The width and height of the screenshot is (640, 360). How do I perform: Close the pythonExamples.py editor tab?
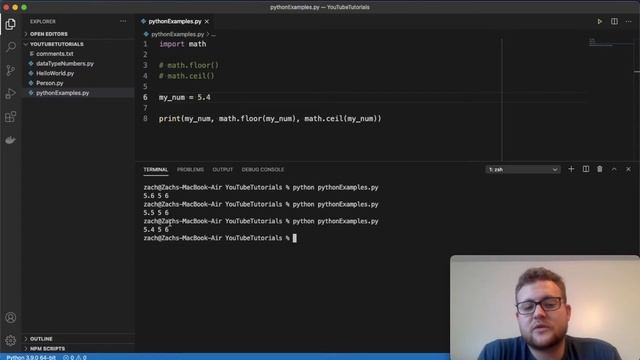coord(207,21)
